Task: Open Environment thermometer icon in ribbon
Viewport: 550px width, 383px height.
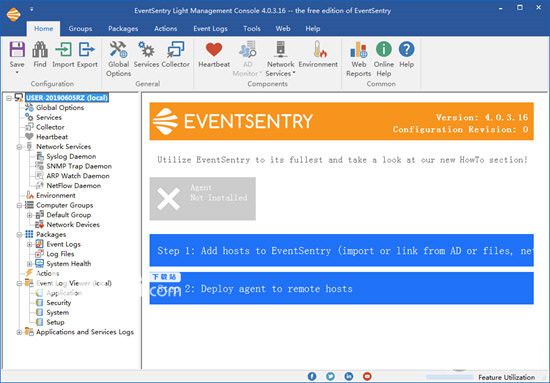Action: pyautogui.click(x=320, y=49)
